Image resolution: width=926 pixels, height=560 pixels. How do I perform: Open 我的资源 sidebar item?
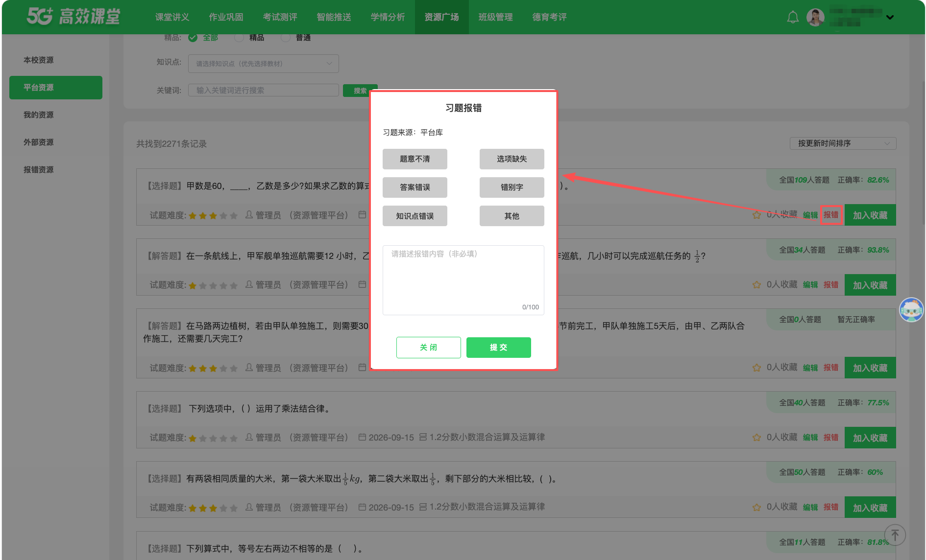[56, 115]
